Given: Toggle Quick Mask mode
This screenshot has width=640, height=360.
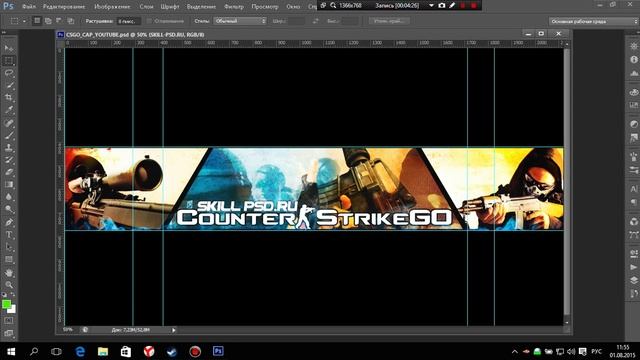Looking at the screenshot, I should 9,321.
